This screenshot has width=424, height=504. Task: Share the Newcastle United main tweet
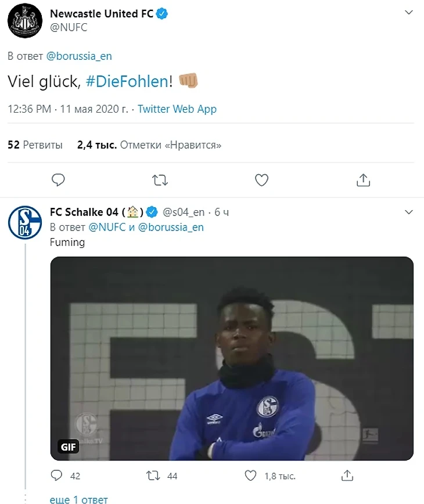click(364, 180)
